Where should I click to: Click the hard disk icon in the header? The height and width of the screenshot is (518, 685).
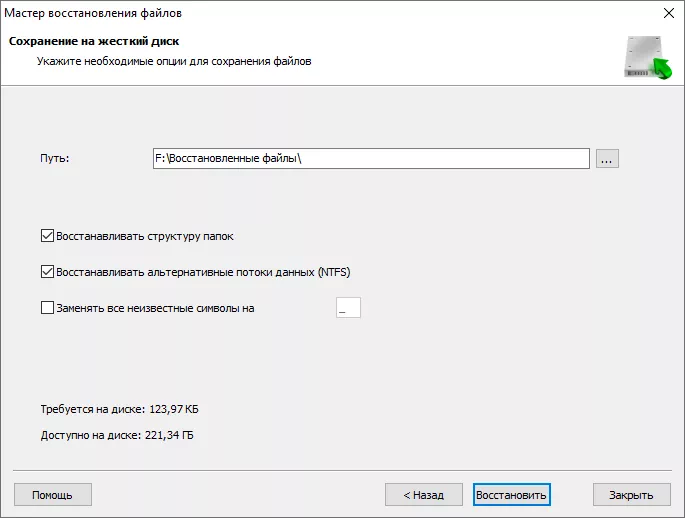tap(645, 58)
